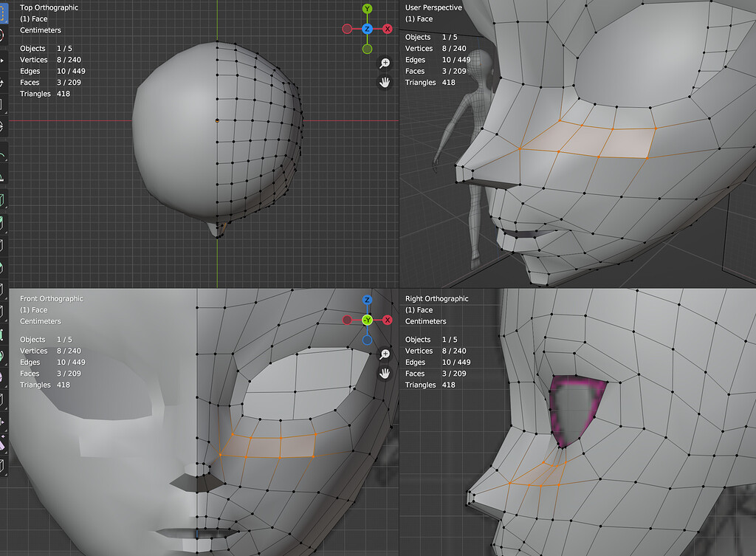Click the blue Z axis in Top view gizmo
This screenshot has height=556, width=756.
pyautogui.click(x=367, y=29)
